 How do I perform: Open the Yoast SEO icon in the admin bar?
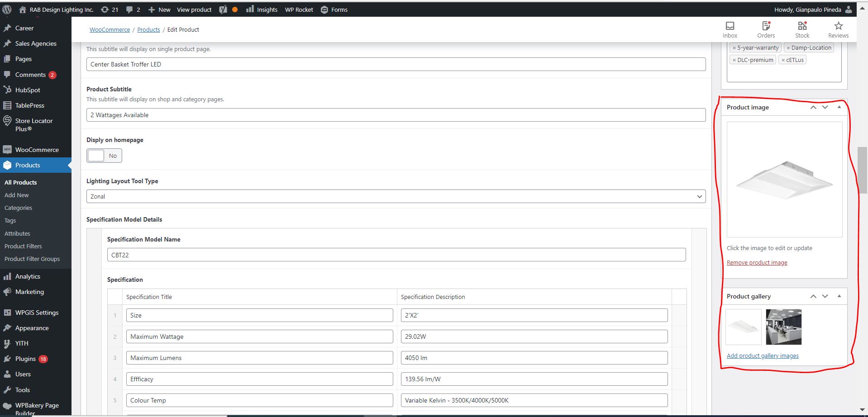pyautogui.click(x=223, y=9)
